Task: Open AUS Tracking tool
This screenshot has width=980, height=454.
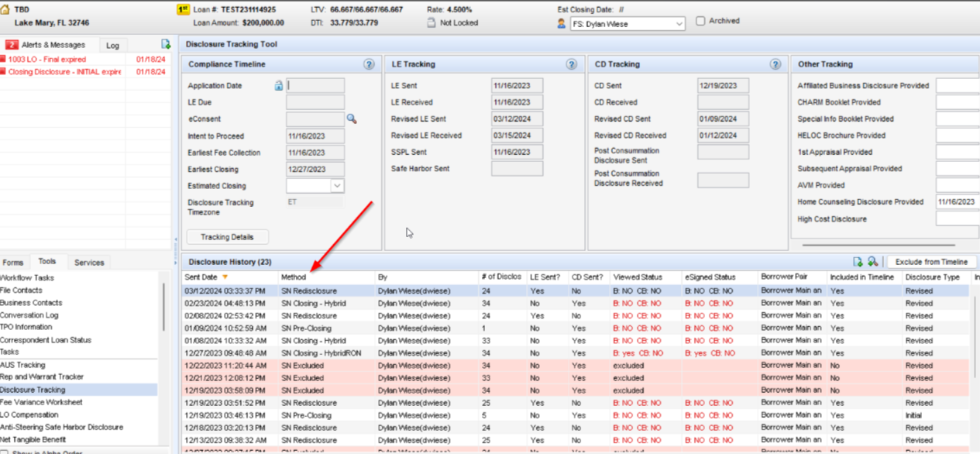Action: click(x=22, y=365)
